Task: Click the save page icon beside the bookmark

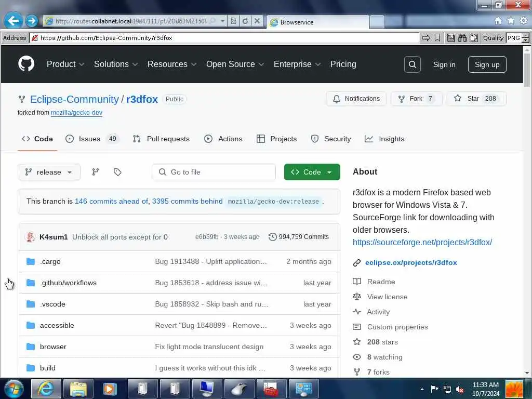Action: pyautogui.click(x=450, y=38)
